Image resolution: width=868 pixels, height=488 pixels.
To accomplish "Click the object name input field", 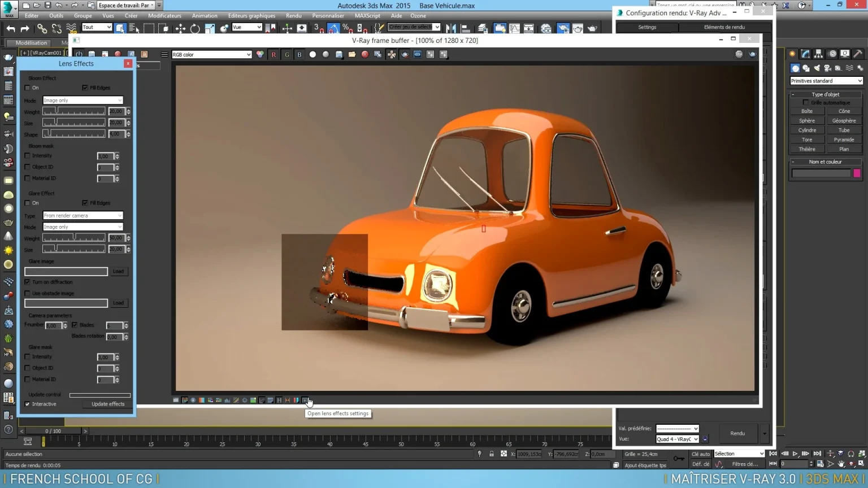I will pos(821,173).
